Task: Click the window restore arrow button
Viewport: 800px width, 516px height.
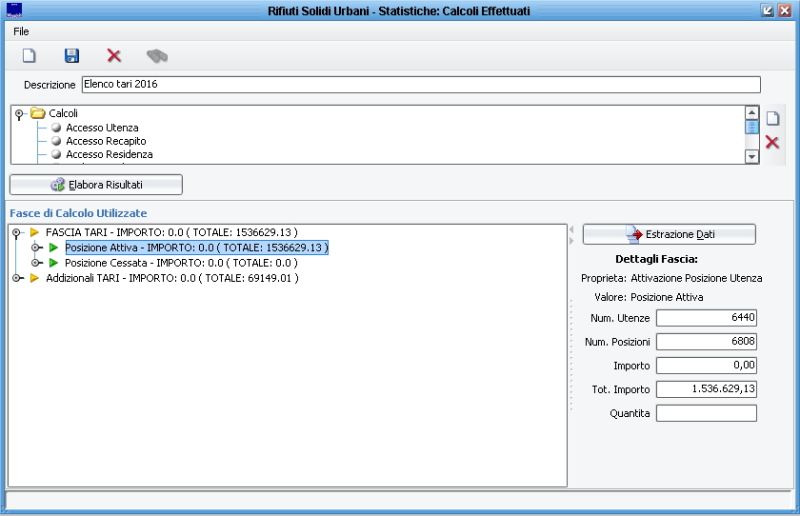Action: (x=767, y=10)
